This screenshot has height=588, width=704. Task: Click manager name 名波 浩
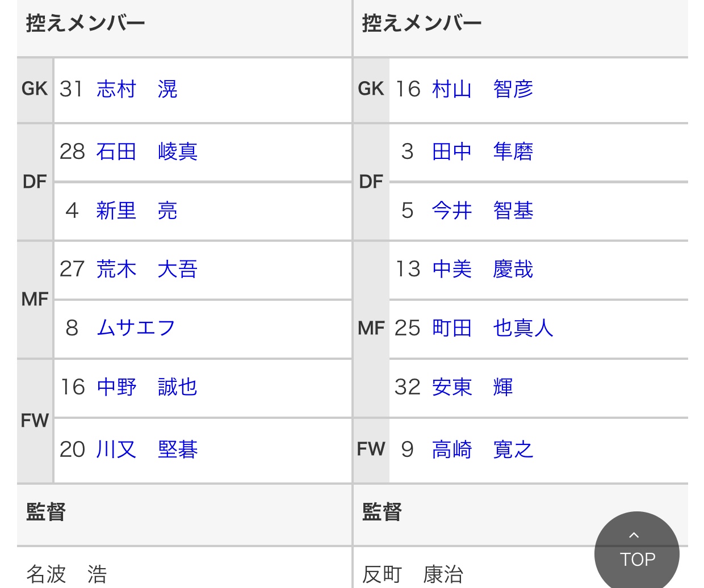[x=66, y=574]
